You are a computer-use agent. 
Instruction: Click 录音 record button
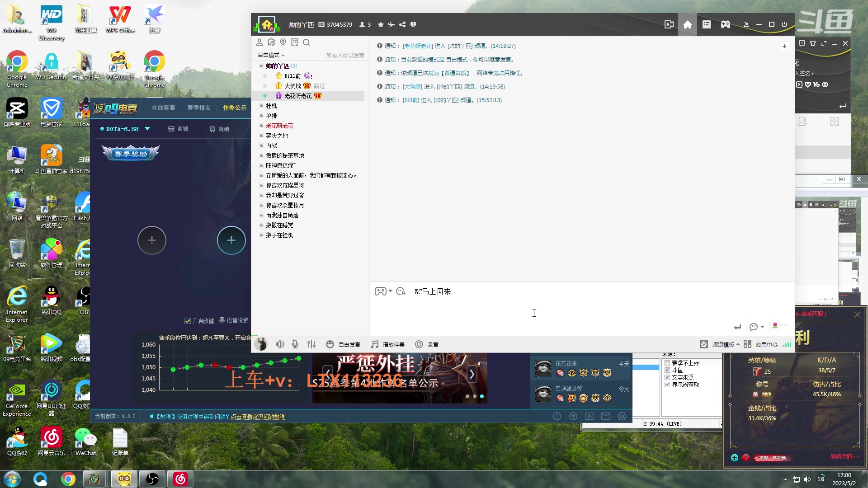pyautogui.click(x=427, y=344)
